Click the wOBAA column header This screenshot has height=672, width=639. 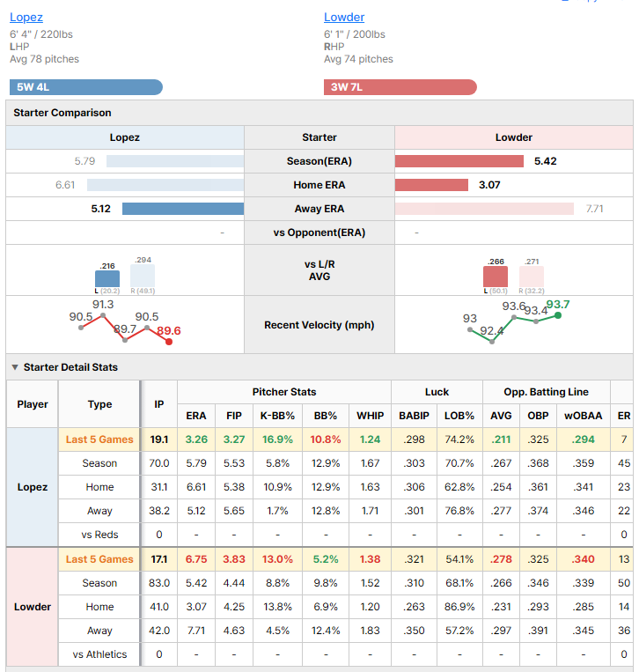(x=584, y=416)
